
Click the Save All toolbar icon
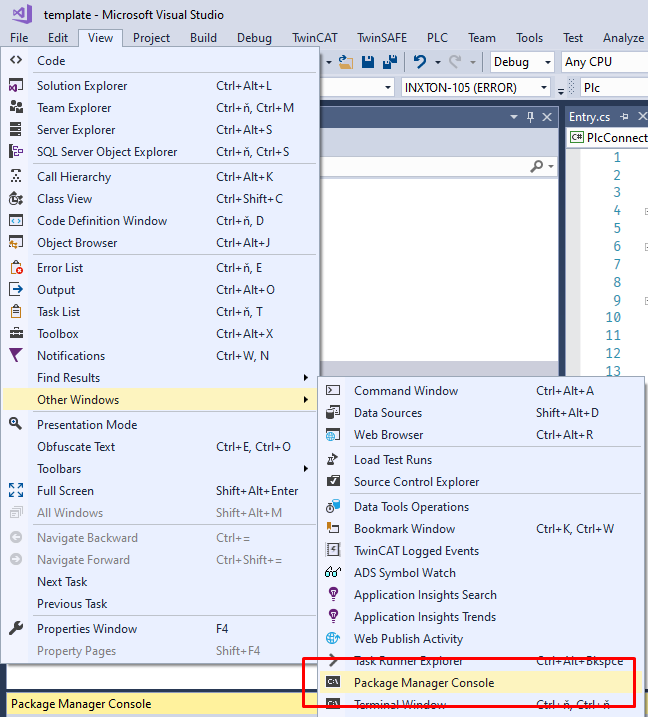[x=390, y=62]
